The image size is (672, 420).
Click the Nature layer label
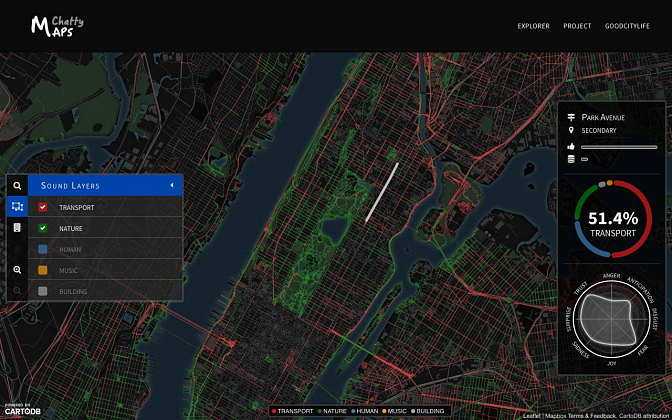coord(71,228)
